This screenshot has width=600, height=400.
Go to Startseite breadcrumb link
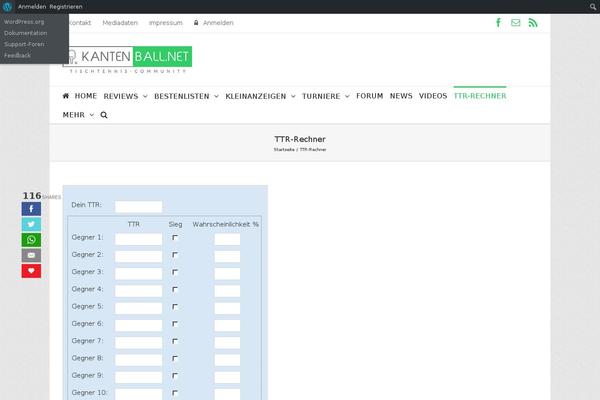(284, 150)
